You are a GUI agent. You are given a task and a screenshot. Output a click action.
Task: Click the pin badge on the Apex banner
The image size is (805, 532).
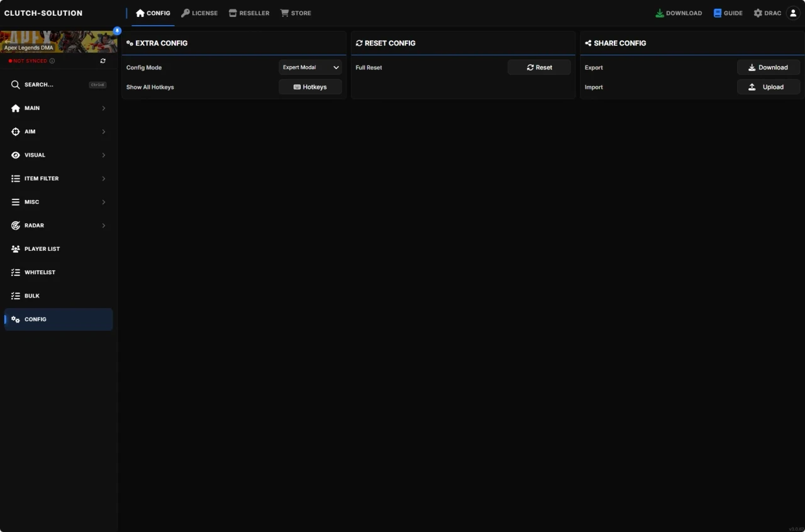coord(117,30)
